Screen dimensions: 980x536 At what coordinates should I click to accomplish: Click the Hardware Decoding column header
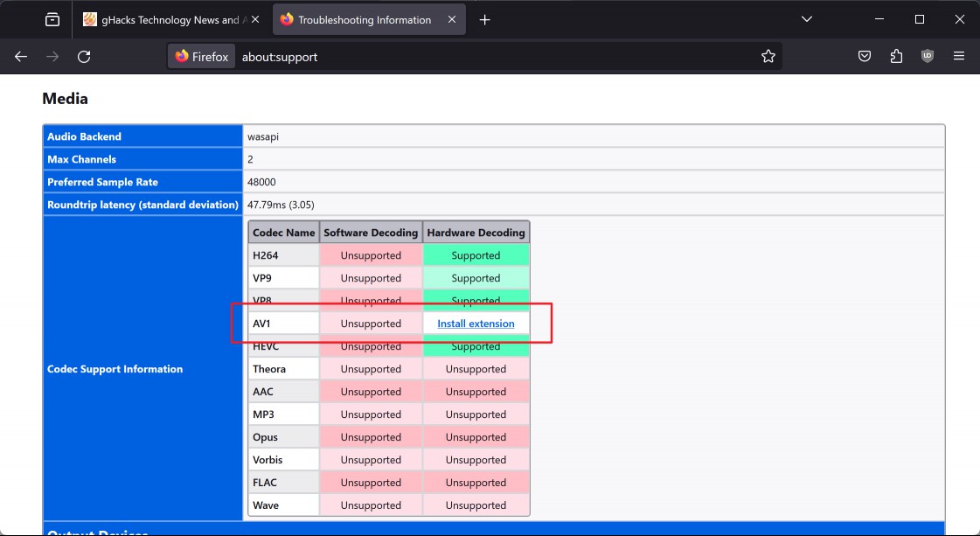coord(476,233)
